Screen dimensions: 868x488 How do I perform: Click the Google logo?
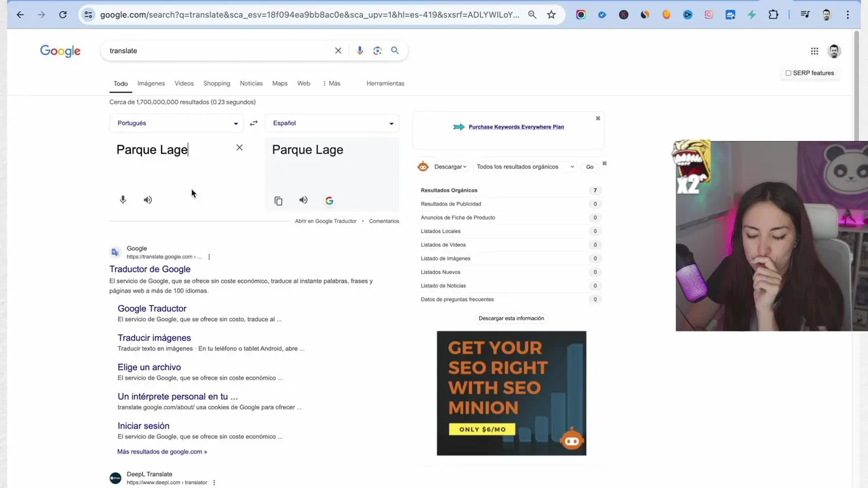point(60,51)
